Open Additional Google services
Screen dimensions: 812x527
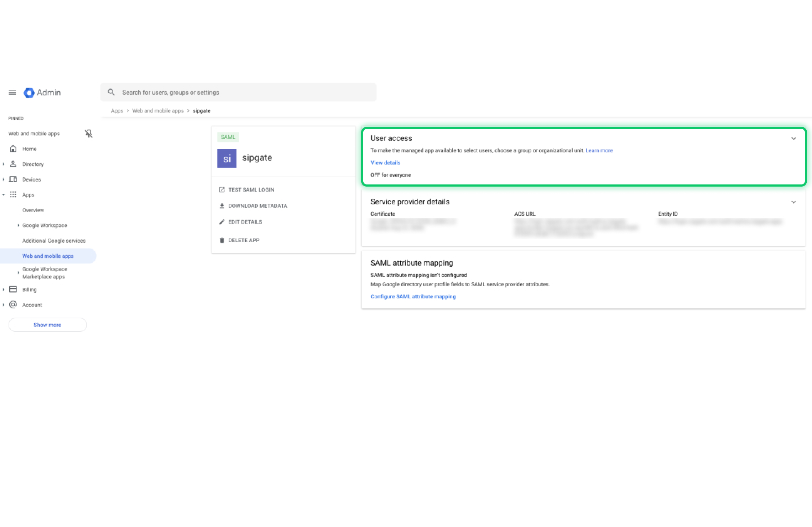pos(54,241)
